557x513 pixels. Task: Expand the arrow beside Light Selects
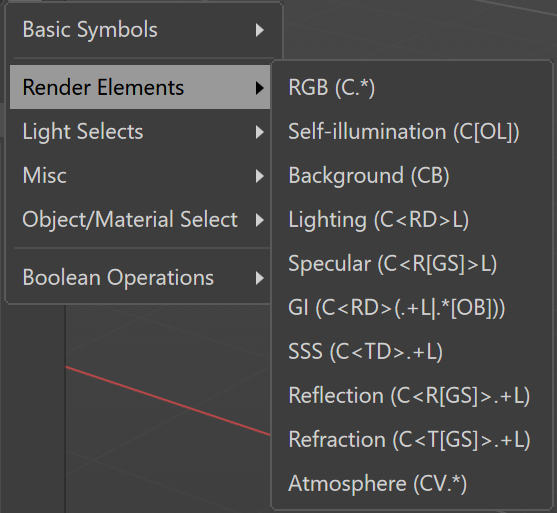click(260, 132)
